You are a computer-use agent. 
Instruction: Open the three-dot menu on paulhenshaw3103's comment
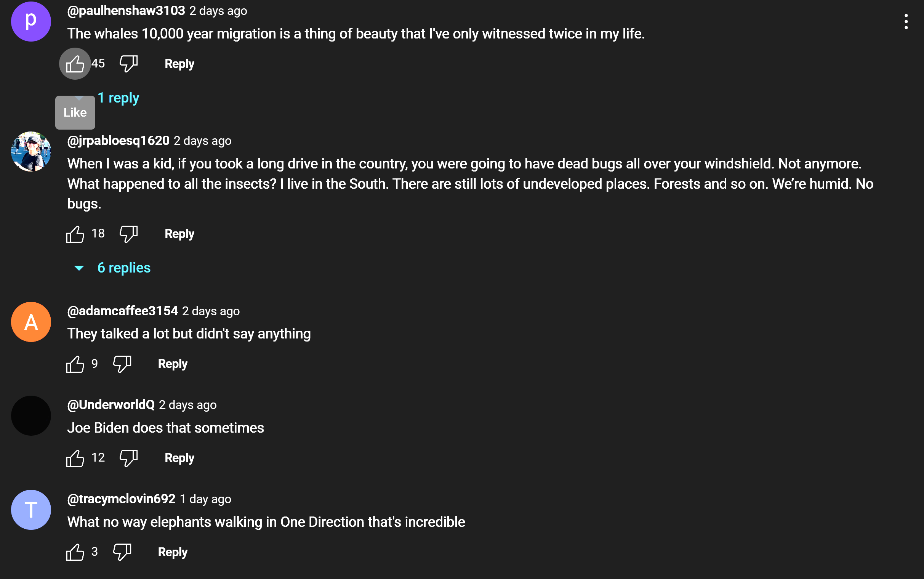tap(906, 21)
